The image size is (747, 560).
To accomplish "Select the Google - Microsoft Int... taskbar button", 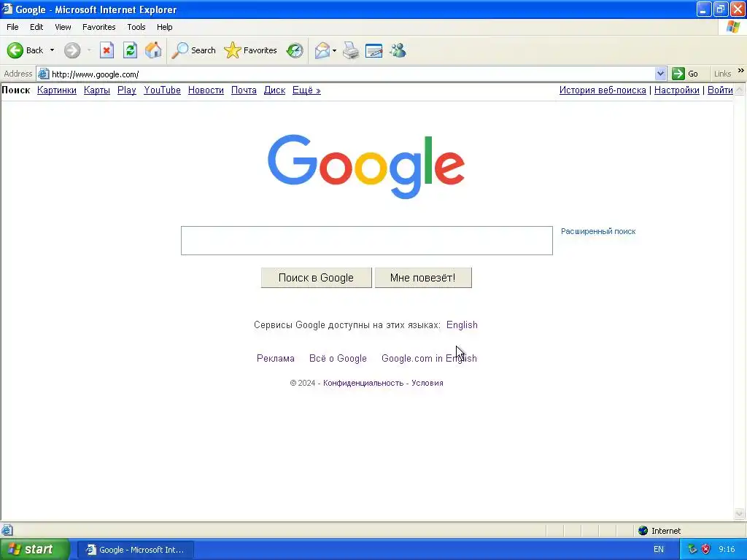I will [x=135, y=550].
